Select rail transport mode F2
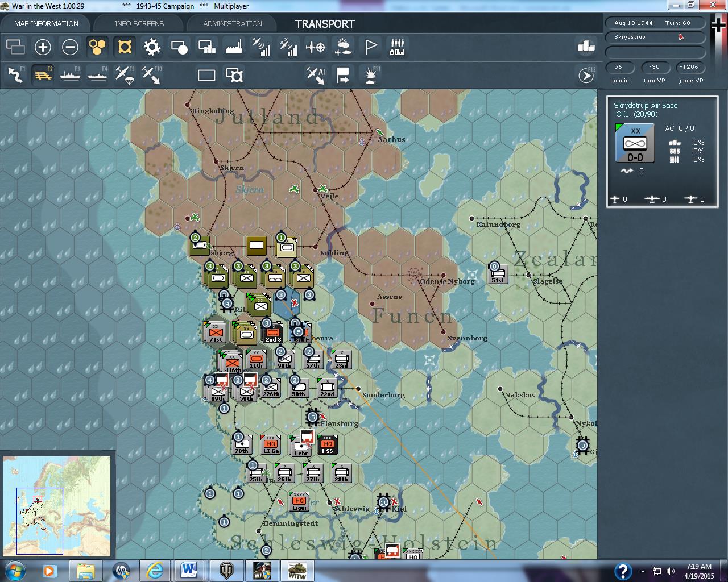 pos(43,75)
